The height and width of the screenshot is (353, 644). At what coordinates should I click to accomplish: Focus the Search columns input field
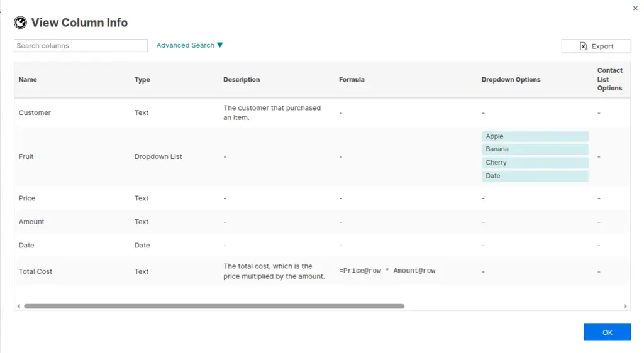[80, 45]
